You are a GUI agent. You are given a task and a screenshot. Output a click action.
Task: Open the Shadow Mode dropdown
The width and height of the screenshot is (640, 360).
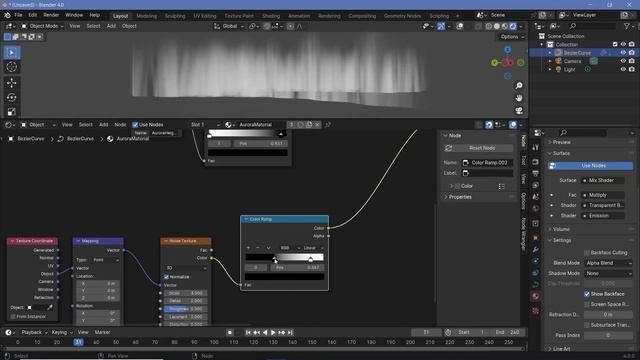608,273
